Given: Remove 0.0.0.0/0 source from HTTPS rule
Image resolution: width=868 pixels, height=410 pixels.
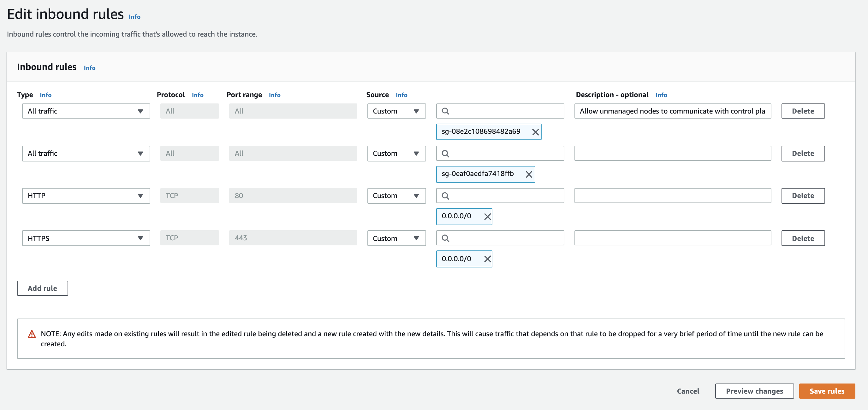Looking at the screenshot, I should tap(486, 258).
